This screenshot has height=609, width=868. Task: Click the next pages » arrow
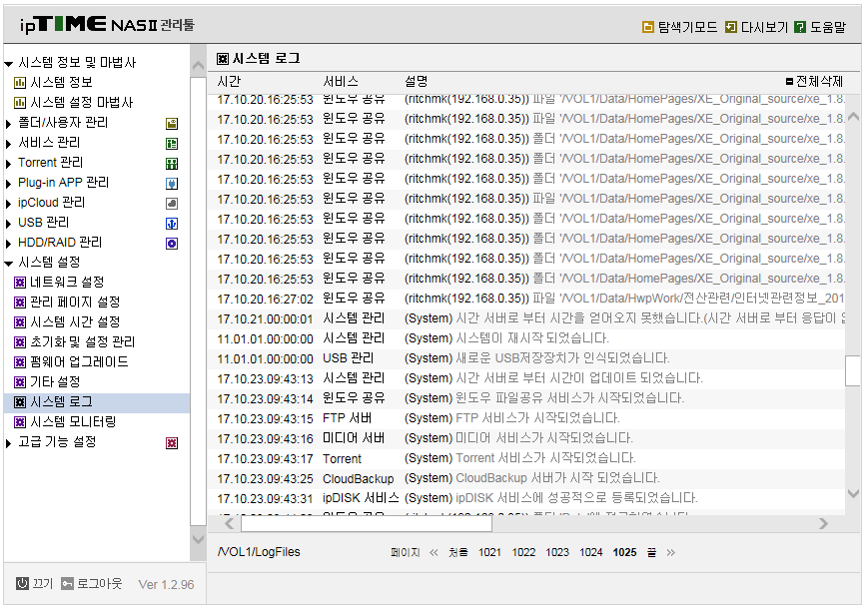[671, 552]
